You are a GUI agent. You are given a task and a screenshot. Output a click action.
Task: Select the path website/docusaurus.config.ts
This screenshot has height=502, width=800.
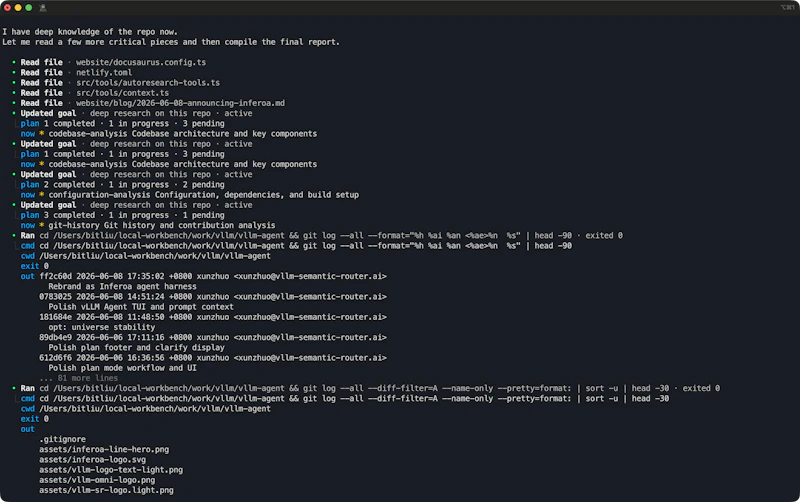pyautogui.click(x=141, y=62)
